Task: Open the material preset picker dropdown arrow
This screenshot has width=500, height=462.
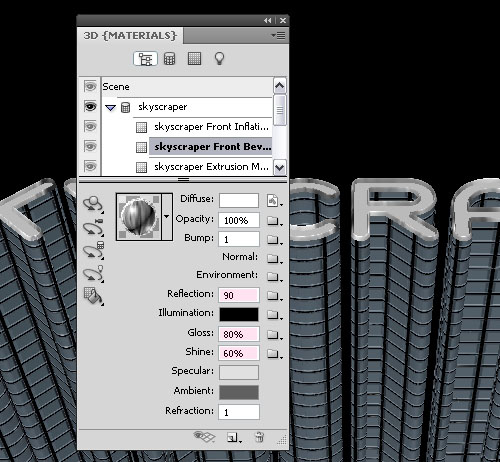Action: 167,217
